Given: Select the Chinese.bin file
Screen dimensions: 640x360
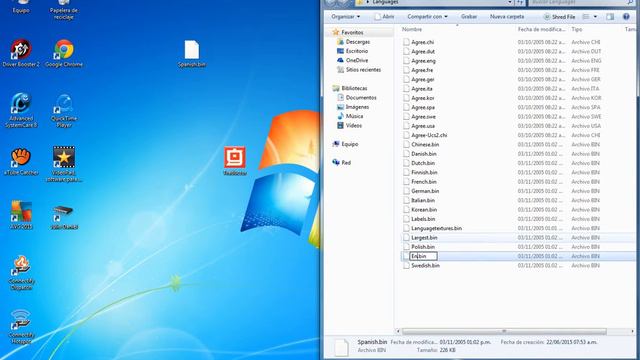Looking at the screenshot, I should pyautogui.click(x=421, y=144).
